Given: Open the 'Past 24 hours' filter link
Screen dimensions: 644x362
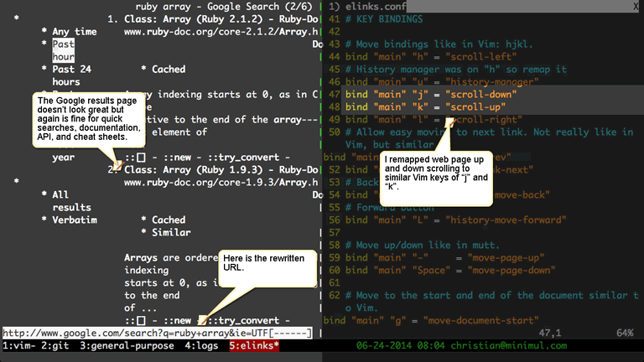Looking at the screenshot, I should click(71, 75).
